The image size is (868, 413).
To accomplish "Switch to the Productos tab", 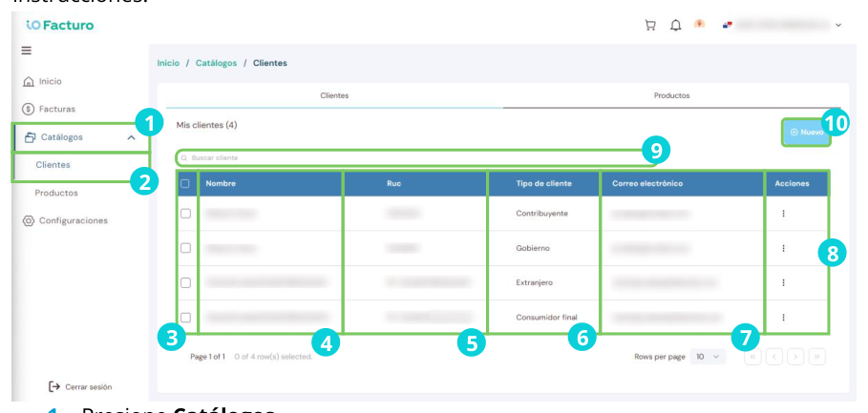I will coord(671,95).
